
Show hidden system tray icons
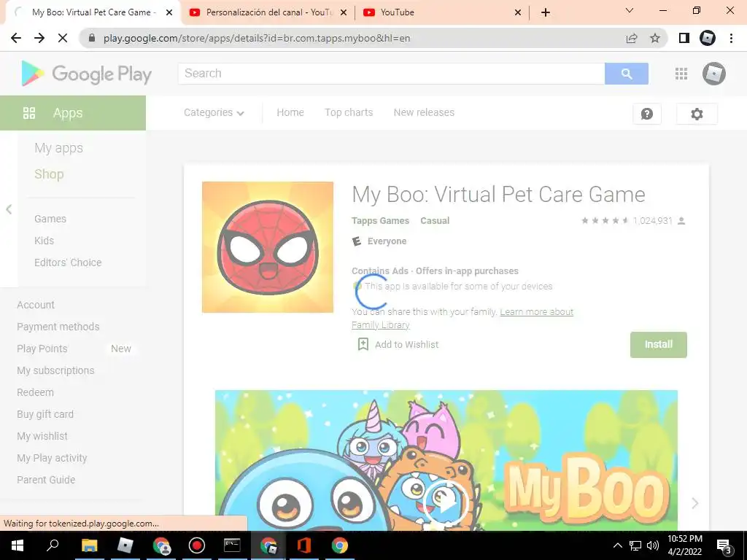pos(617,545)
